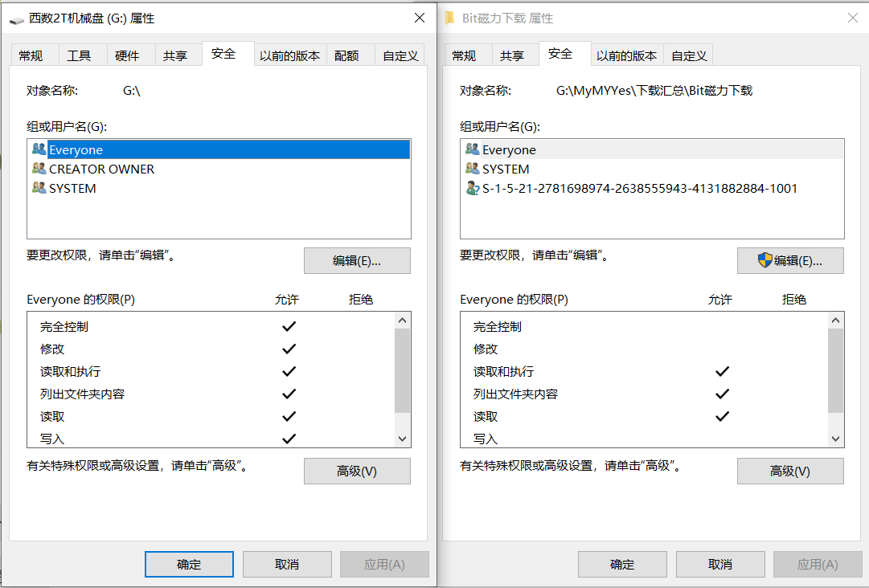Select CREATOR OWNER in the user list
Screen dimensions: 869x588
219,169
